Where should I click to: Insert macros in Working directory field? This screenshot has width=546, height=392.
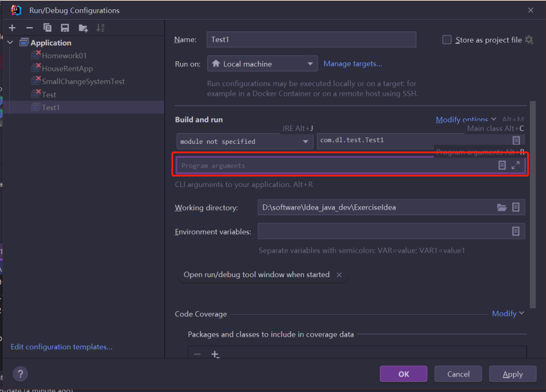[x=516, y=207]
